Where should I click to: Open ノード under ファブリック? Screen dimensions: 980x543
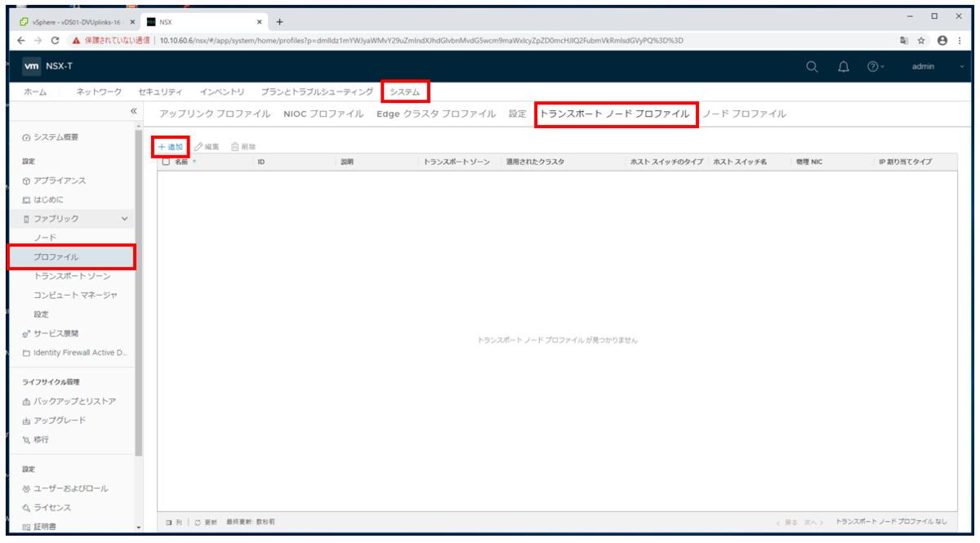(44, 238)
